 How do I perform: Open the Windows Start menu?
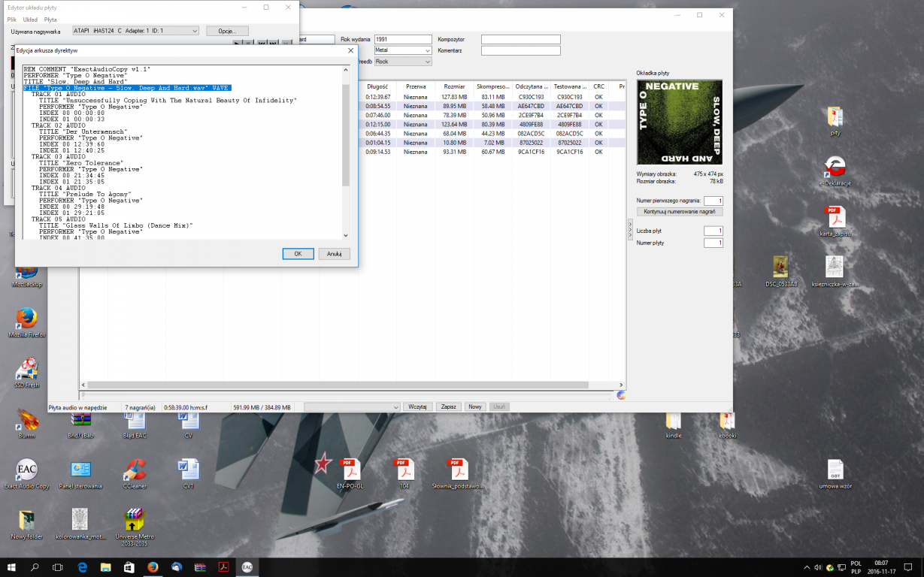click(x=11, y=567)
